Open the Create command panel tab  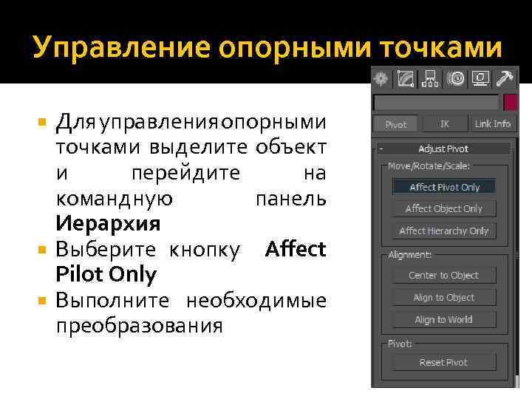pos(381,79)
